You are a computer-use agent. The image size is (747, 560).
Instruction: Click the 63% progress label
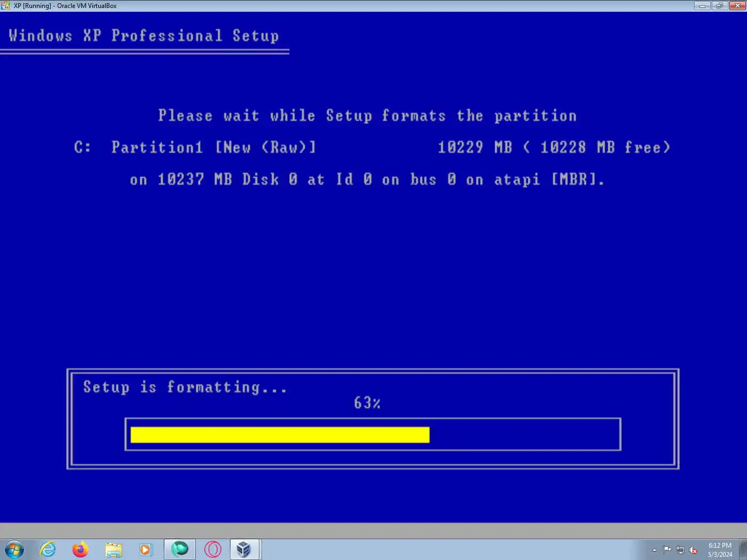[x=367, y=403]
